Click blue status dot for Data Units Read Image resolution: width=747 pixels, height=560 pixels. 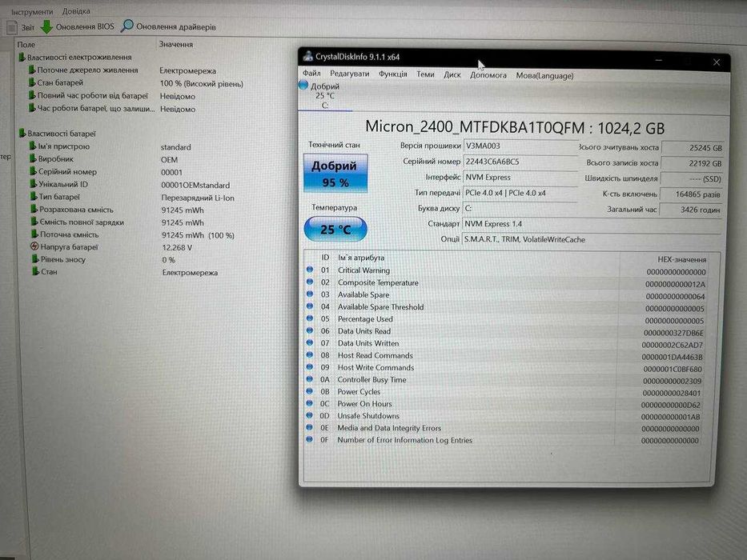click(x=310, y=330)
